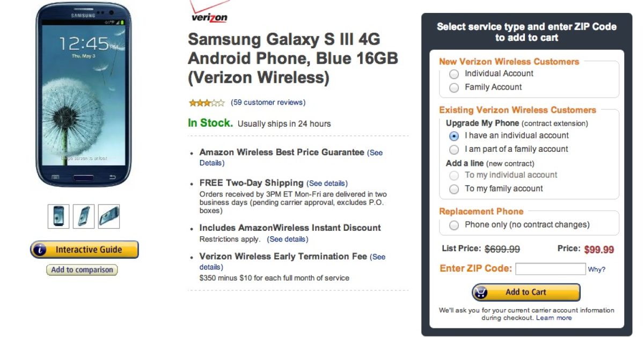Viewport: 644px width, 337px height.
Task: Select 'To my family account' add-a-line option
Action: pyautogui.click(x=454, y=189)
